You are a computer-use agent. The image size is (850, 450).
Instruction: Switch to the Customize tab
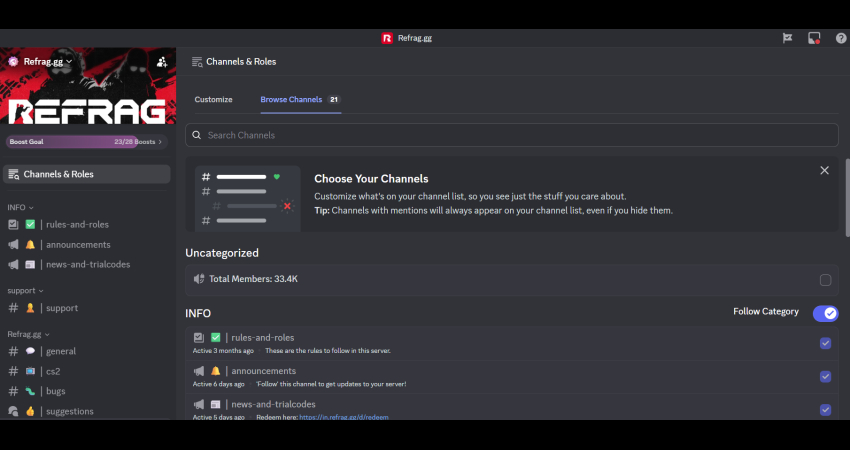(x=213, y=100)
